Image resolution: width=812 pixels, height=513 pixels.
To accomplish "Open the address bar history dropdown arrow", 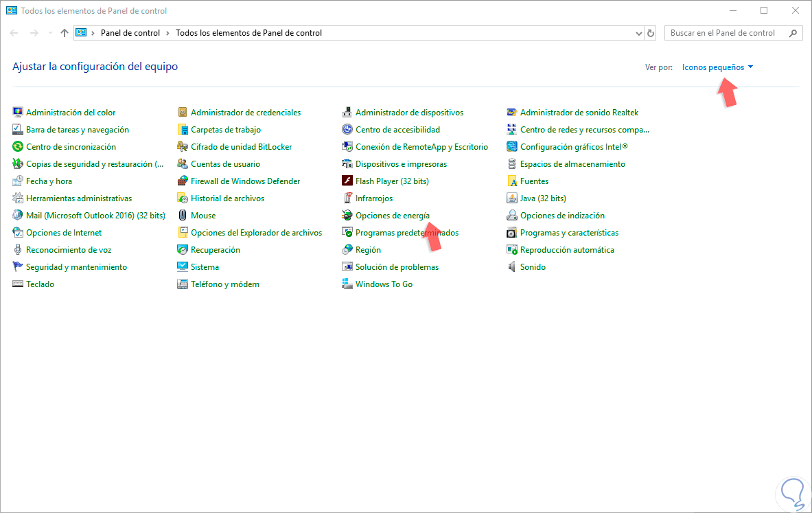I will [x=638, y=33].
